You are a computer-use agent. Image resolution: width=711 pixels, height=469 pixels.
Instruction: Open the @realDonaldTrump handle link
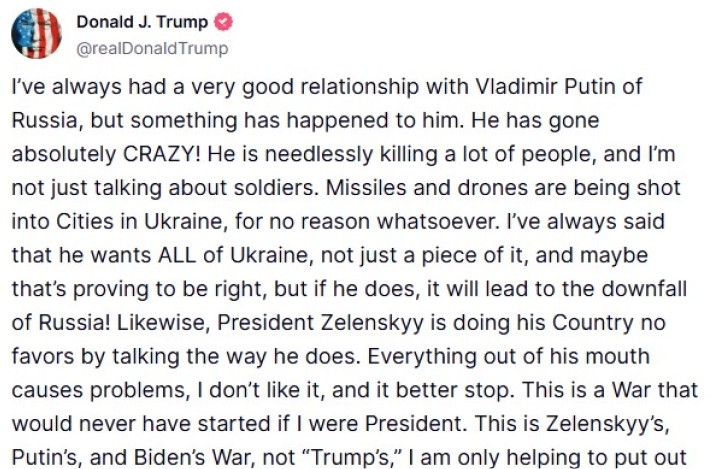[152, 48]
